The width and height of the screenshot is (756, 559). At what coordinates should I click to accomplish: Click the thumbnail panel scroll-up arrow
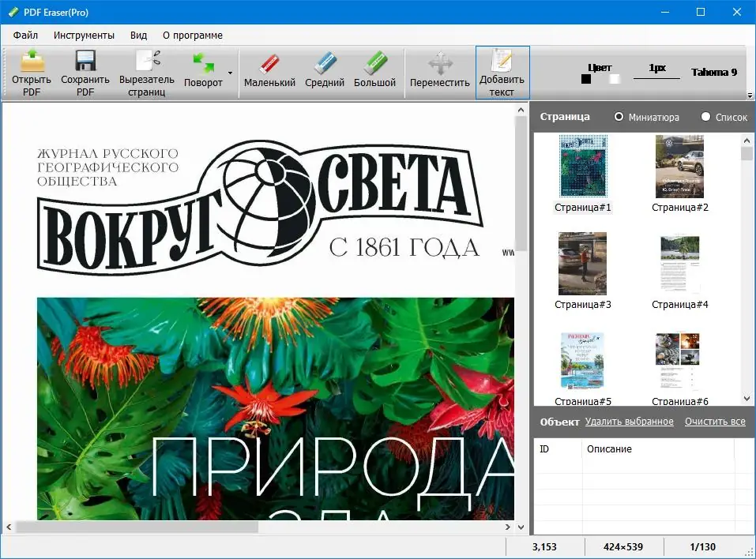click(747, 141)
